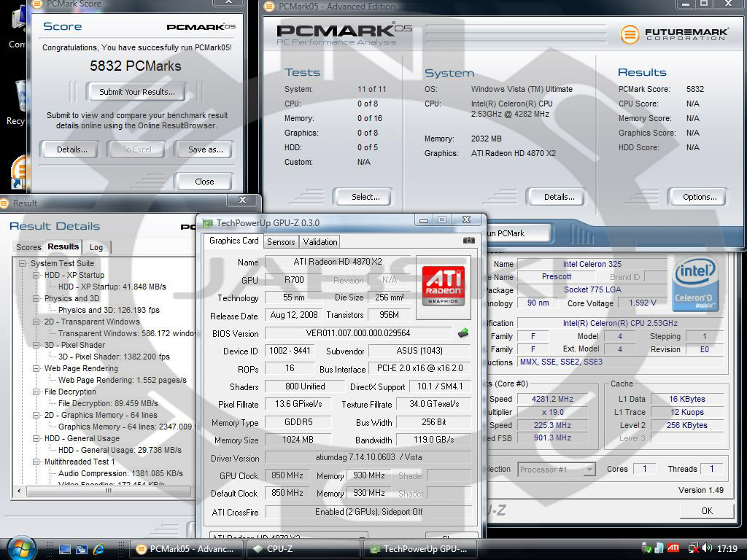Select Audio Compression result row
The width and height of the screenshot is (747, 560).
pos(120,473)
